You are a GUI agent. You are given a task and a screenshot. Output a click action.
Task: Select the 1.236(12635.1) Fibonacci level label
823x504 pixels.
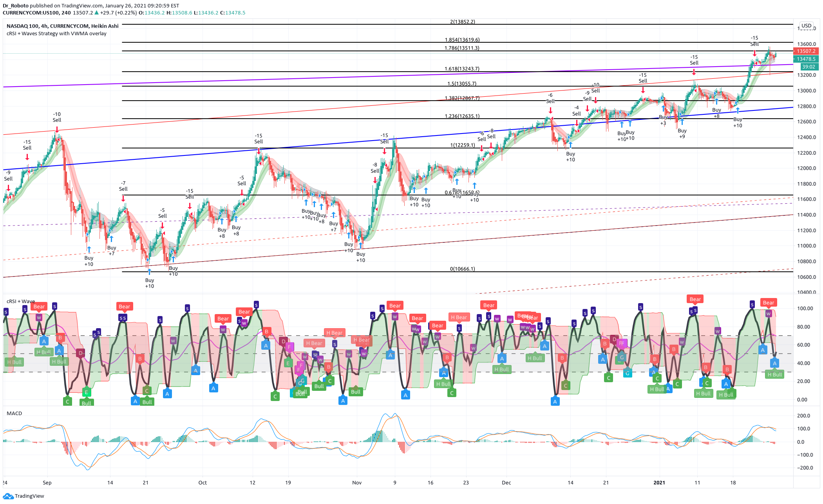tap(462, 116)
